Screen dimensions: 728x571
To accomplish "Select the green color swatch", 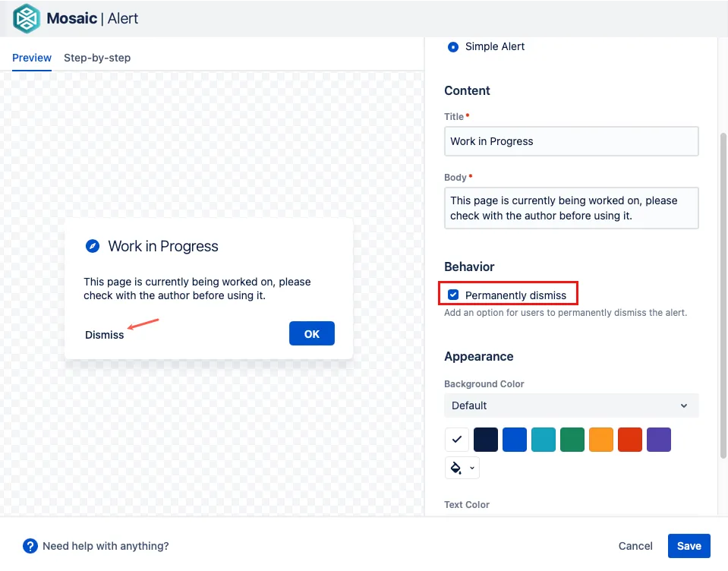I will tap(572, 439).
